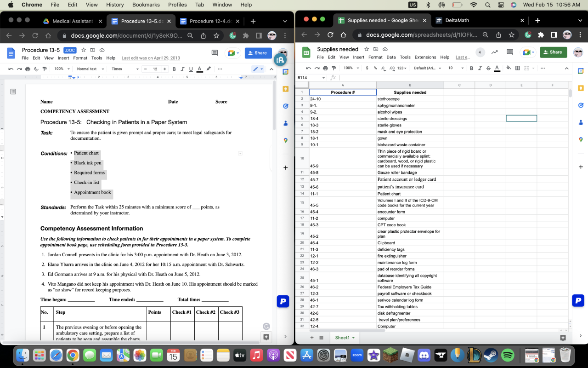Open the Data menu in Sheets
The height and width of the screenshot is (368, 588).
(x=391, y=57)
